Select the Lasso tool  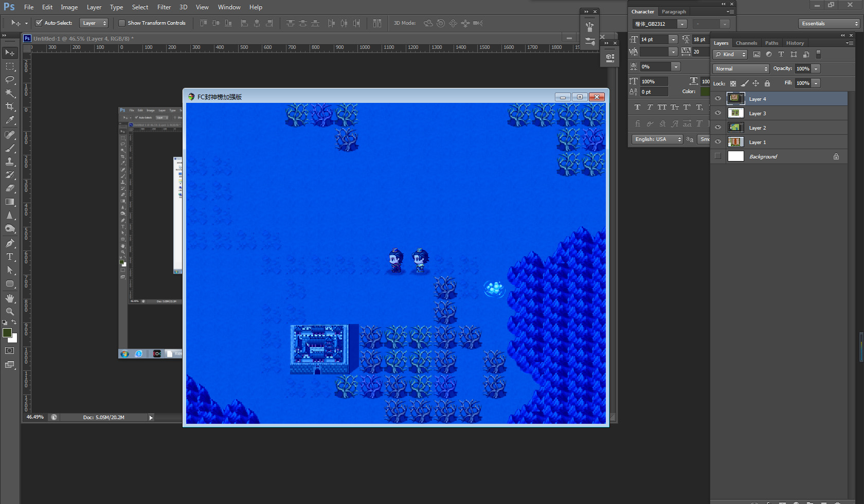click(x=10, y=80)
